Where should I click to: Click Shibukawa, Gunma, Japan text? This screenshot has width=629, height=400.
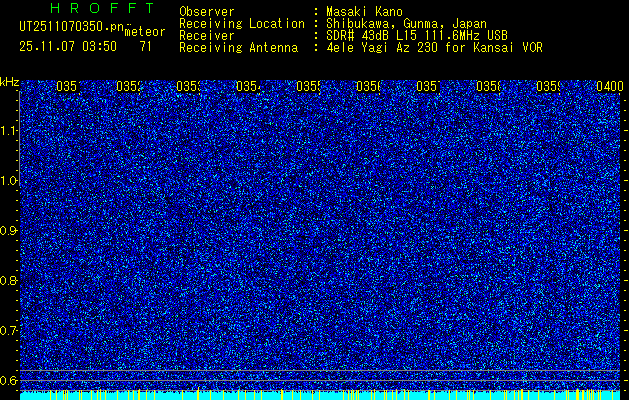pyautogui.click(x=406, y=24)
